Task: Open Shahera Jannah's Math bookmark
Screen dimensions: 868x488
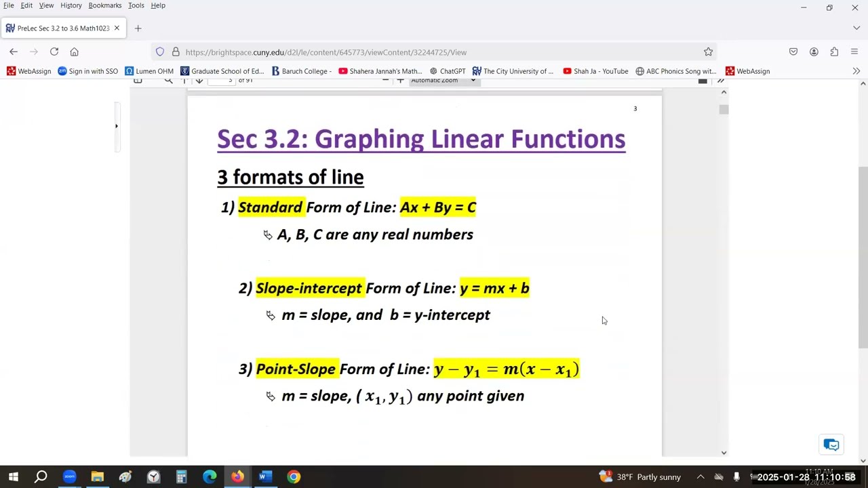Action: click(380, 70)
